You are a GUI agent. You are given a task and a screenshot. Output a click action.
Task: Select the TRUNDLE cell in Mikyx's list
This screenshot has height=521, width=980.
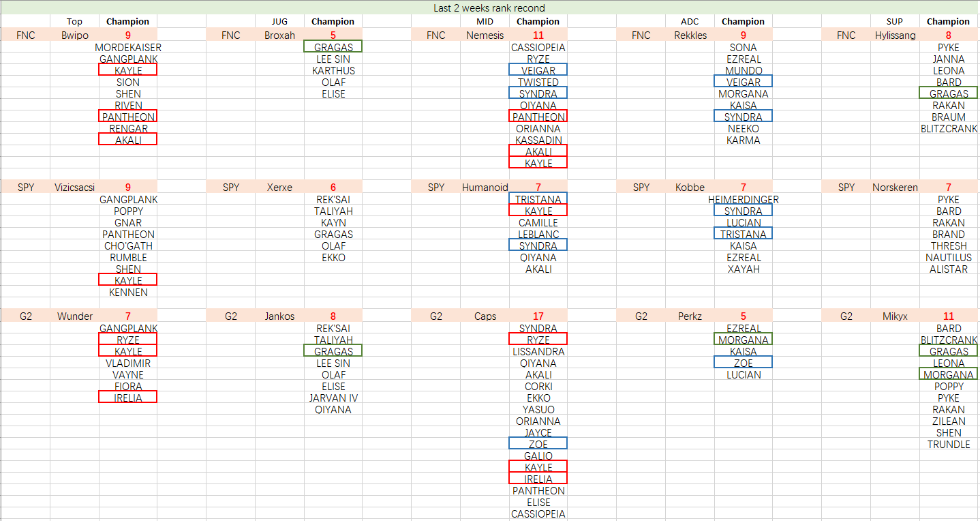click(x=949, y=445)
